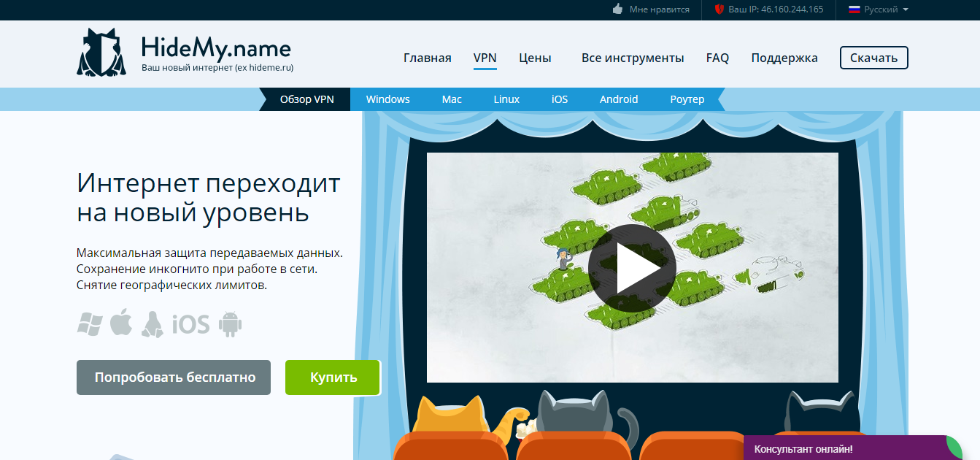
Task: Select the Обзор VPN tab
Action: (306, 99)
